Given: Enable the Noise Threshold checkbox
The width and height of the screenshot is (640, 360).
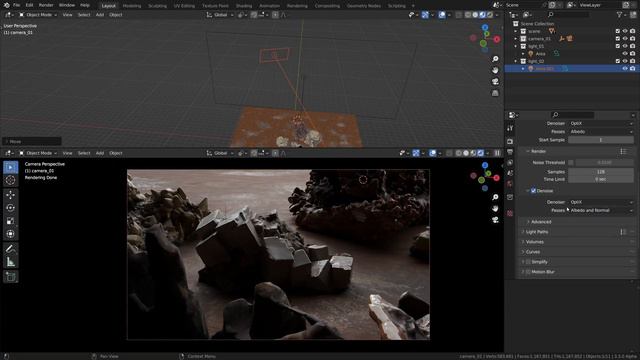Looking at the screenshot, I should (571, 162).
